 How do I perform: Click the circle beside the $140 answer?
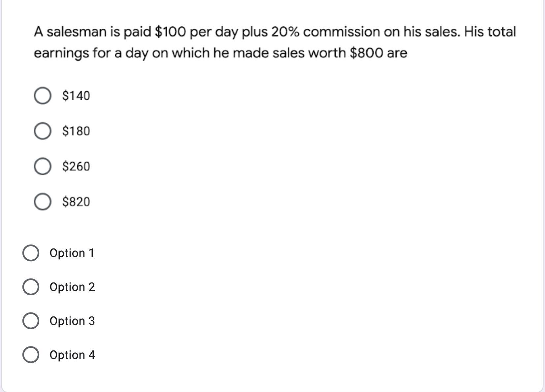43,96
